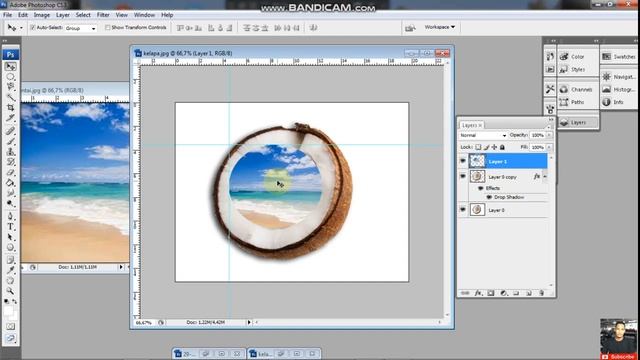
Task: Go to Bridge icon in options bar
Action: (x=410, y=28)
